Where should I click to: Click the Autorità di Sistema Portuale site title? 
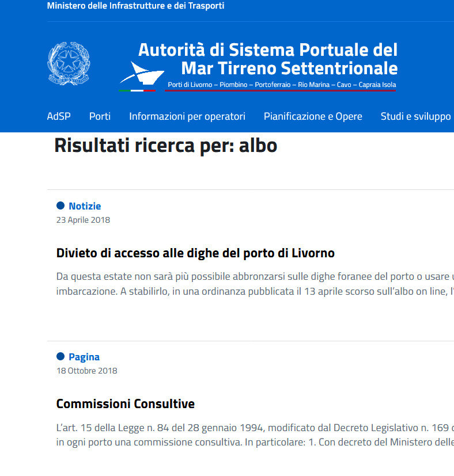pos(268,59)
